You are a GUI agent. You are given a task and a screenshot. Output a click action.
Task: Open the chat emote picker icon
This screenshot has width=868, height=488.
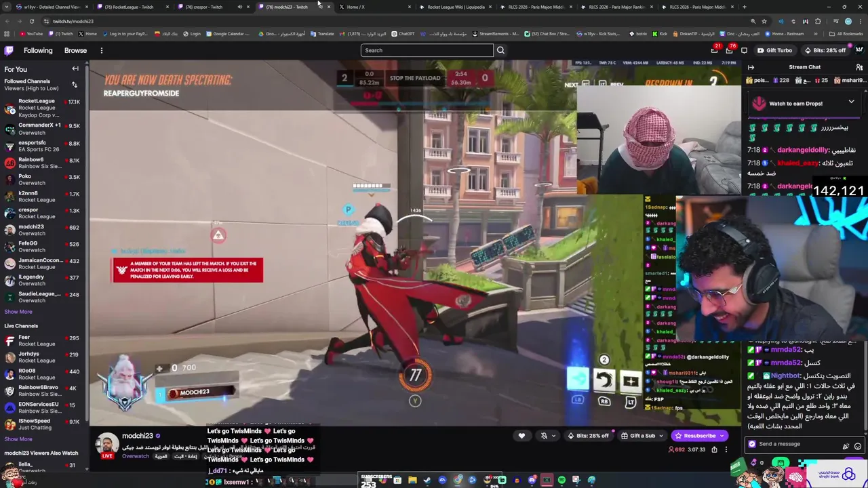(x=857, y=446)
